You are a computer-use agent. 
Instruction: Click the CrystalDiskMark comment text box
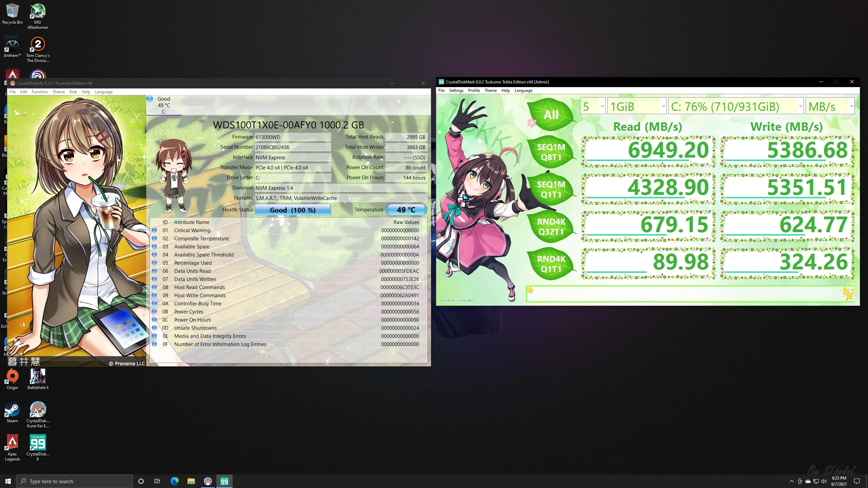690,294
